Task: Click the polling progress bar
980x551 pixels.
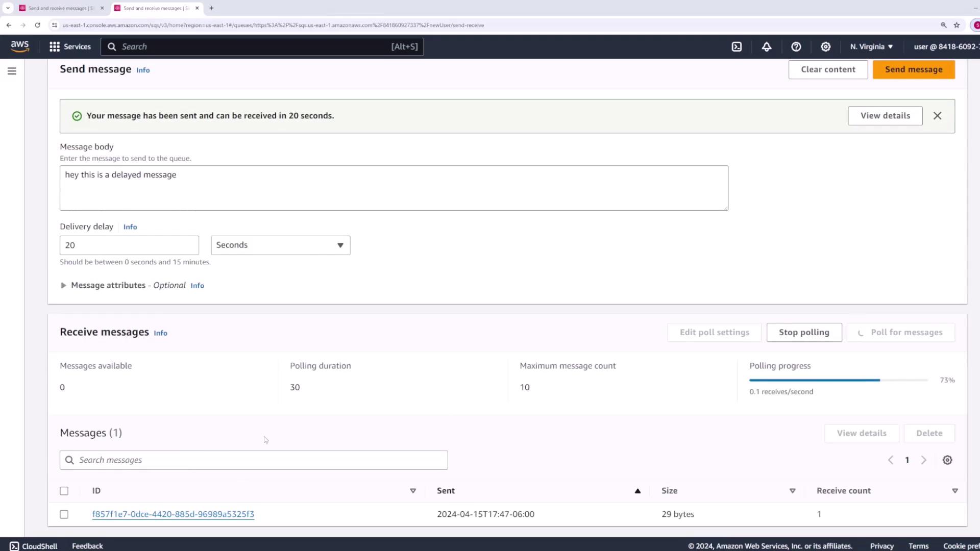Action: (x=838, y=380)
